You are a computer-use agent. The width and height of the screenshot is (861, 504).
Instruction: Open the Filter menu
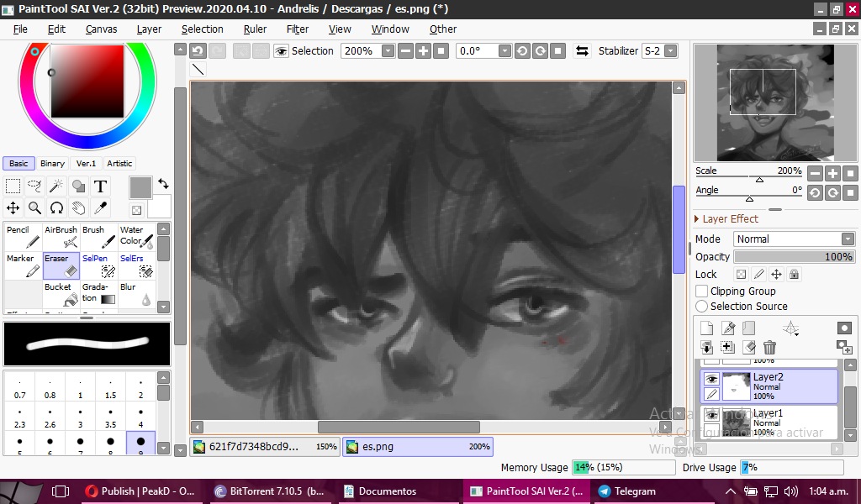pos(298,29)
